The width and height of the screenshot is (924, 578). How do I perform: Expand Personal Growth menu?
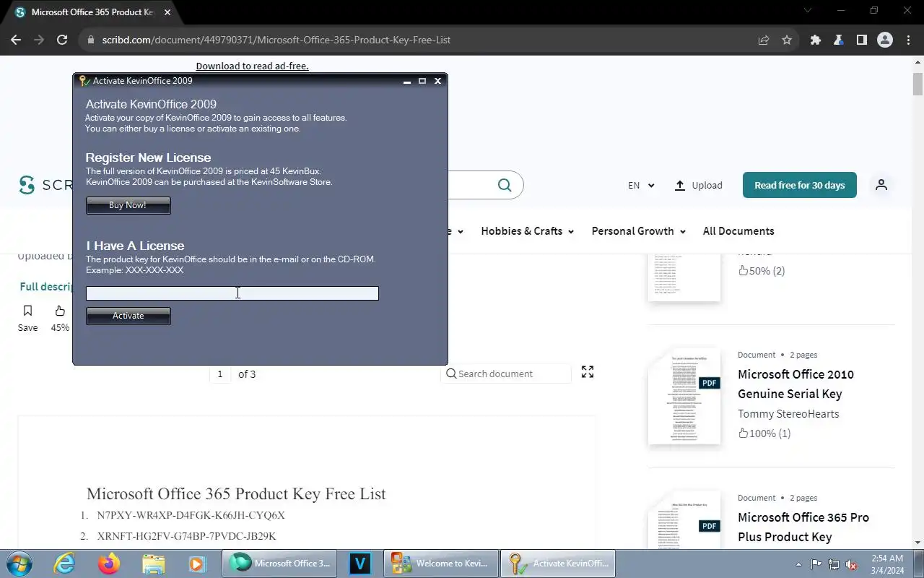[638, 231]
